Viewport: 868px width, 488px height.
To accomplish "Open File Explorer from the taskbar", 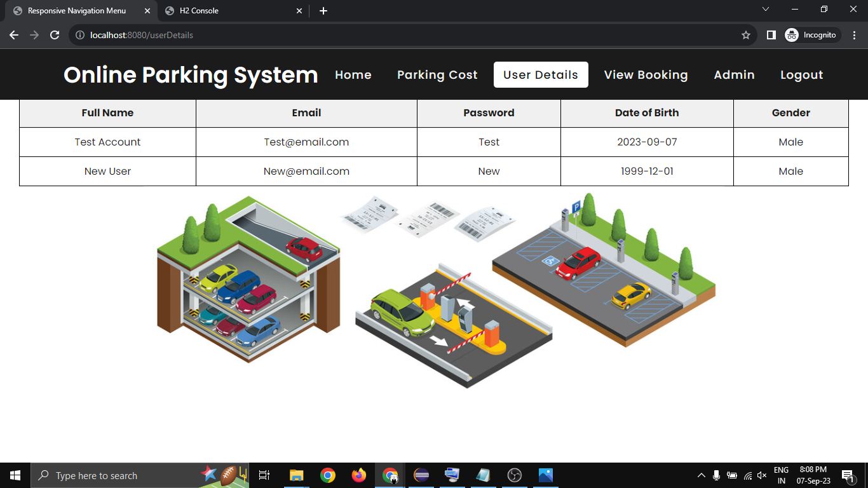I will tap(297, 475).
